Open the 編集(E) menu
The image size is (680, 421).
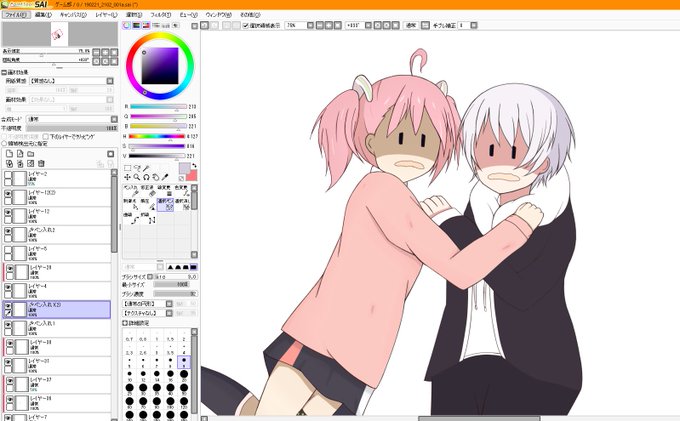[43, 15]
